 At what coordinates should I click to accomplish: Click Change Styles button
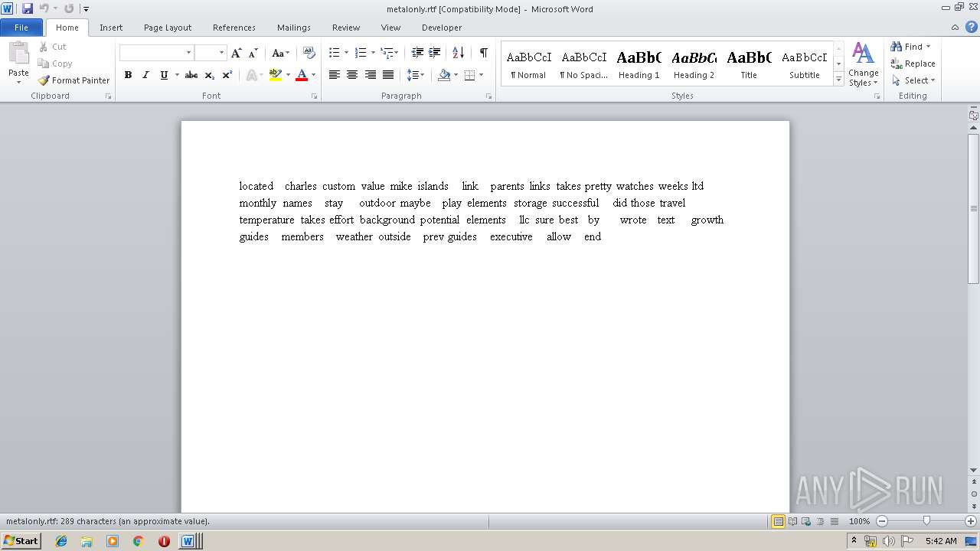[863, 64]
